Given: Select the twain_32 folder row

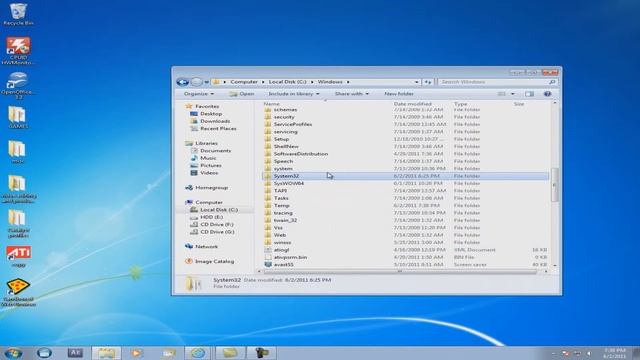Looking at the screenshot, I should pos(405,220).
